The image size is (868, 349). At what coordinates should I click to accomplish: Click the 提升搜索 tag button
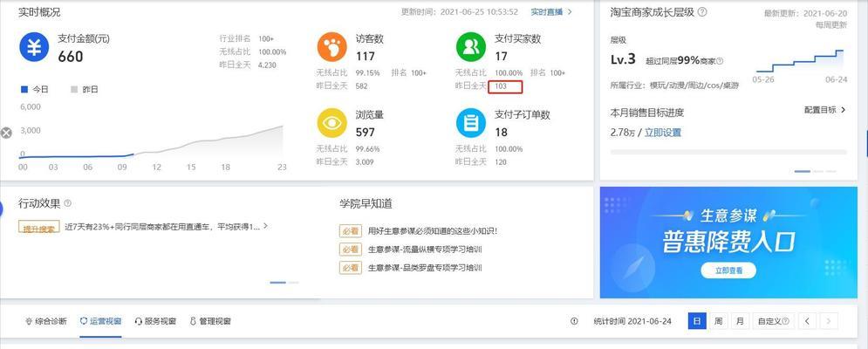pos(38,227)
